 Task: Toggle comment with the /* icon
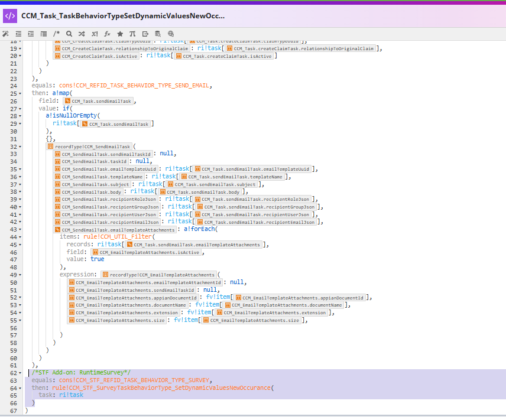pos(57,34)
